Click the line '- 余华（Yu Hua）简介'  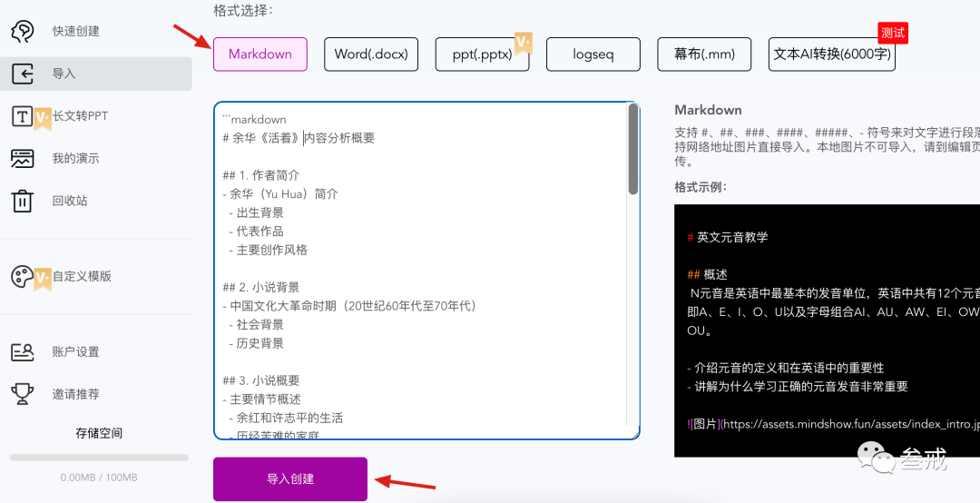coord(280,194)
